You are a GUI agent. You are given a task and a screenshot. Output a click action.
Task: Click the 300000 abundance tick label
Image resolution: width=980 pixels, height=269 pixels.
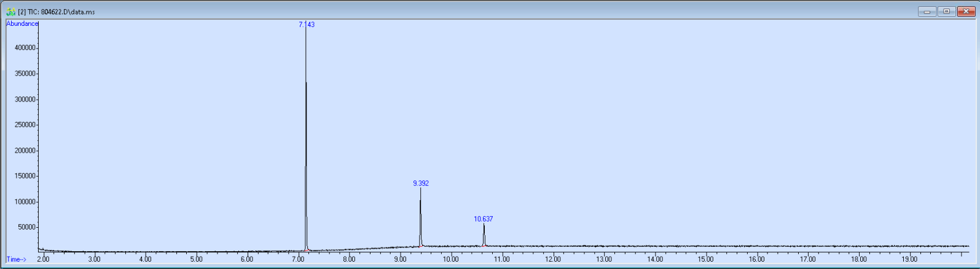(25, 100)
